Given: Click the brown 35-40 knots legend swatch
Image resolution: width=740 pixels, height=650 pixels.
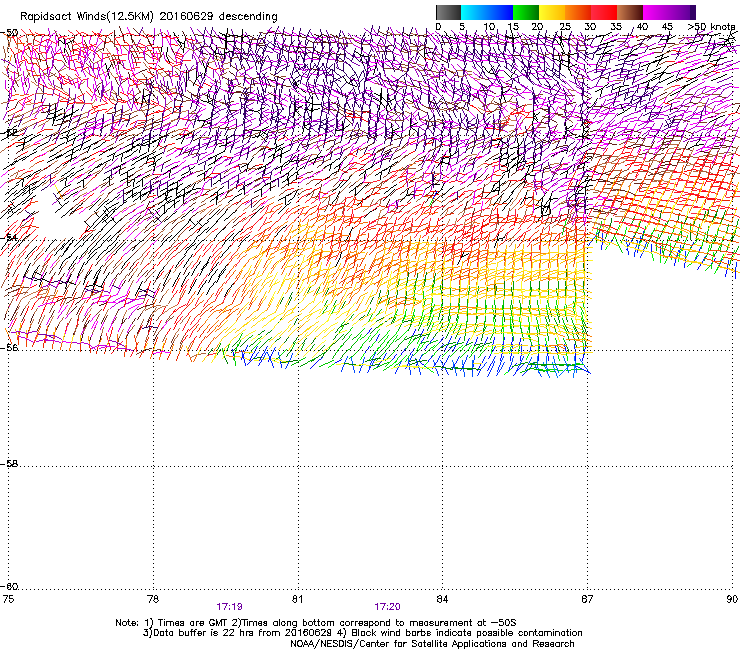Looking at the screenshot, I should [630, 12].
